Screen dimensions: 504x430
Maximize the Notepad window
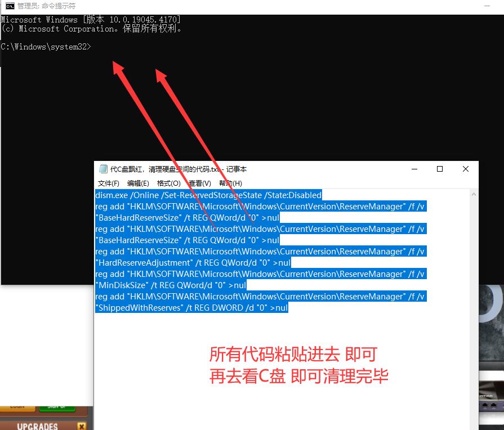[440, 169]
